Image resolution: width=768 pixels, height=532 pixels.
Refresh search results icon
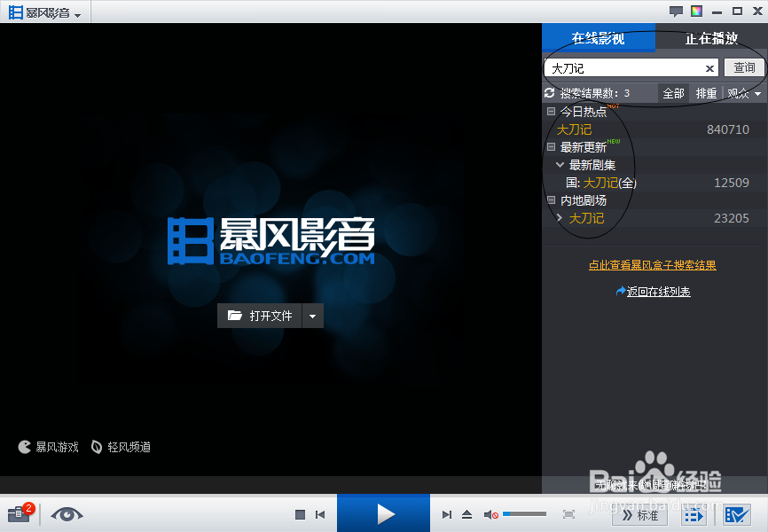550,93
